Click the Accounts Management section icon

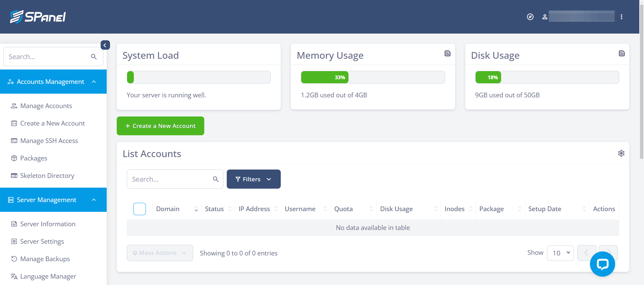(11, 82)
